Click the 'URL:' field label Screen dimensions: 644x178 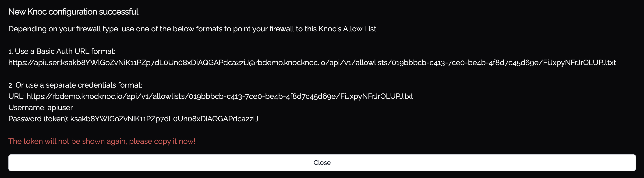coord(16,96)
